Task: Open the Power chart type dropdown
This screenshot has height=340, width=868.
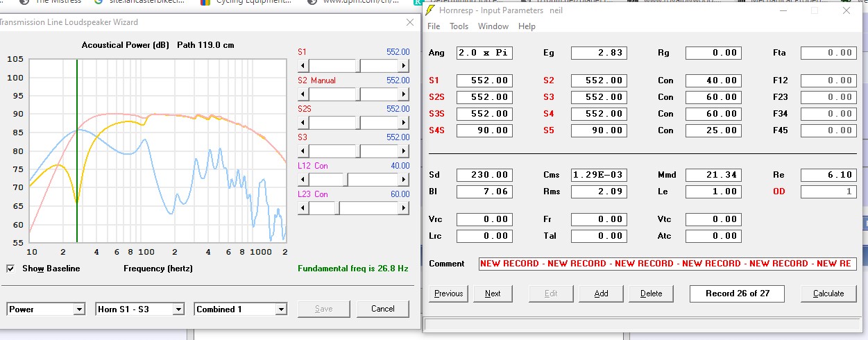Action: [x=46, y=309]
